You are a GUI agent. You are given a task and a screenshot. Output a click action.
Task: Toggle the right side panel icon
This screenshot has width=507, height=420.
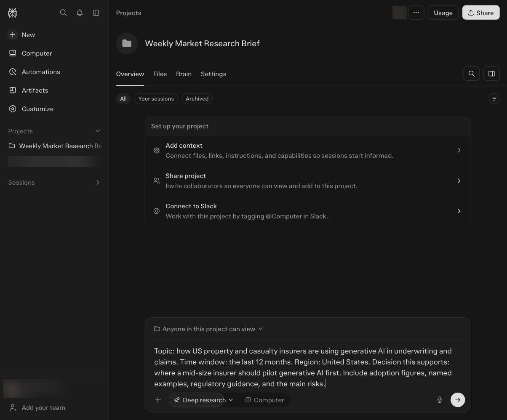[x=491, y=74]
